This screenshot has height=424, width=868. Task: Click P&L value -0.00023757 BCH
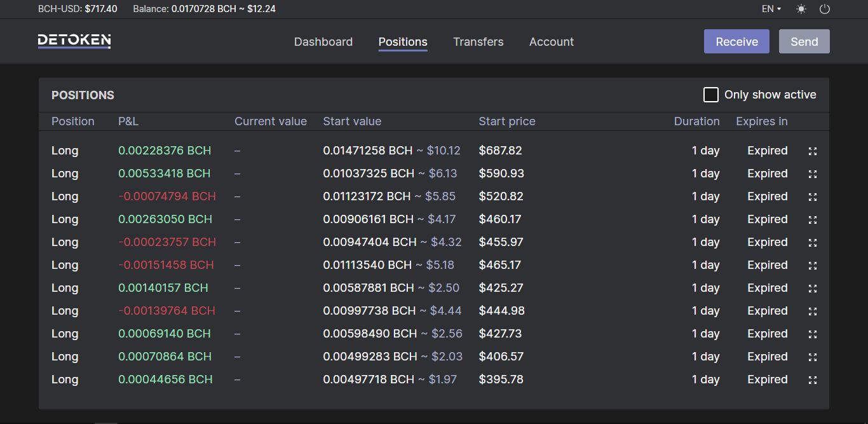coord(167,242)
